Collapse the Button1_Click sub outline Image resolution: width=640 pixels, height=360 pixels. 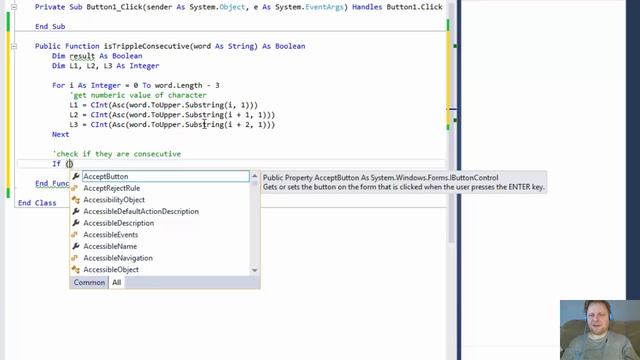[14, 7]
